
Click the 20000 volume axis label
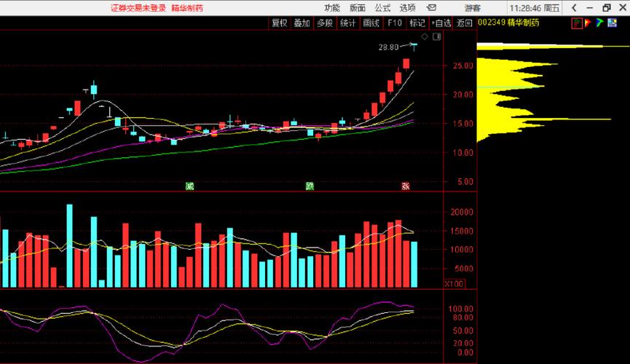click(x=462, y=212)
